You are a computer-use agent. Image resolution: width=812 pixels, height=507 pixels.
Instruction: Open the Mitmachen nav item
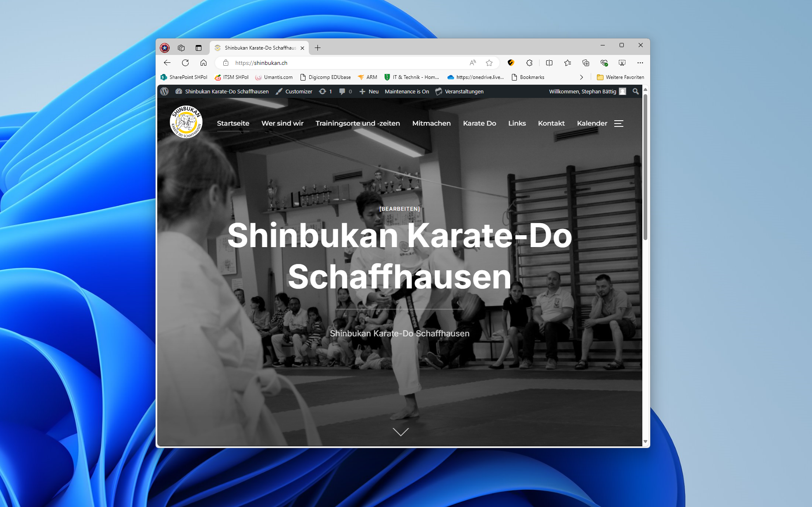(x=431, y=123)
